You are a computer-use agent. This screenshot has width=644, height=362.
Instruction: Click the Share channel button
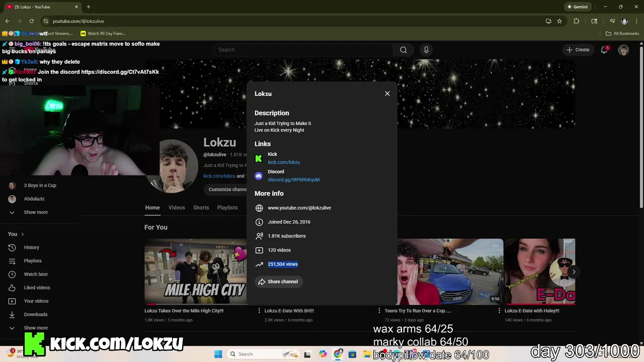click(278, 282)
